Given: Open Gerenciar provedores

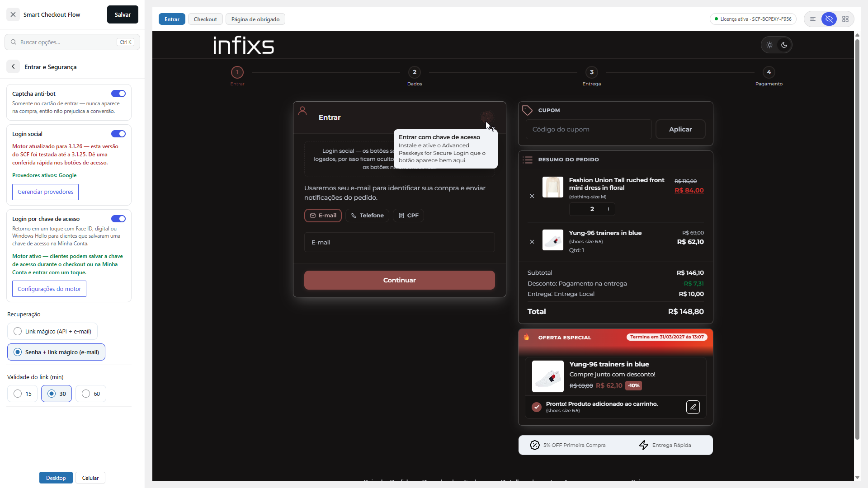Looking at the screenshot, I should point(45,192).
